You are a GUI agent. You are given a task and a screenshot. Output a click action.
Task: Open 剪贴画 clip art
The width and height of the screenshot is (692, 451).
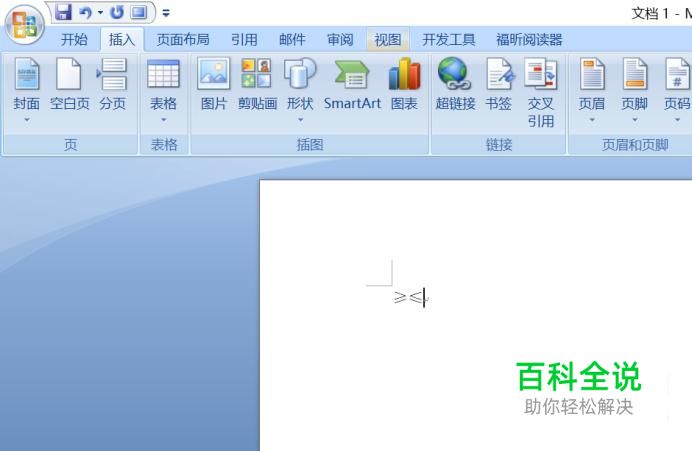(x=257, y=84)
